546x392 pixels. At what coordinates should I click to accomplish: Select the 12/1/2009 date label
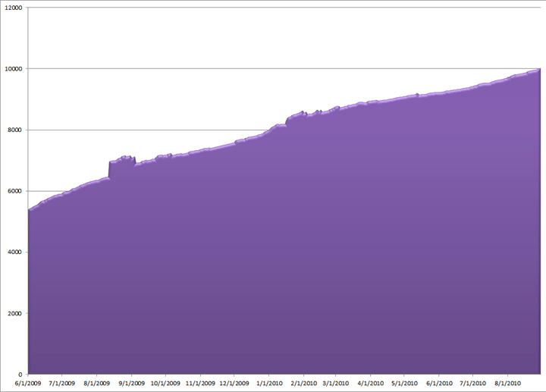pyautogui.click(x=234, y=384)
